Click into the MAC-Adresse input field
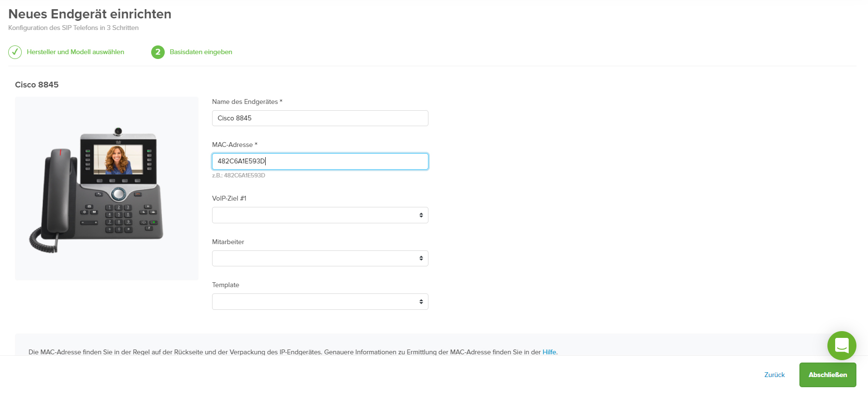Image resolution: width=868 pixels, height=393 pixels. click(x=320, y=161)
